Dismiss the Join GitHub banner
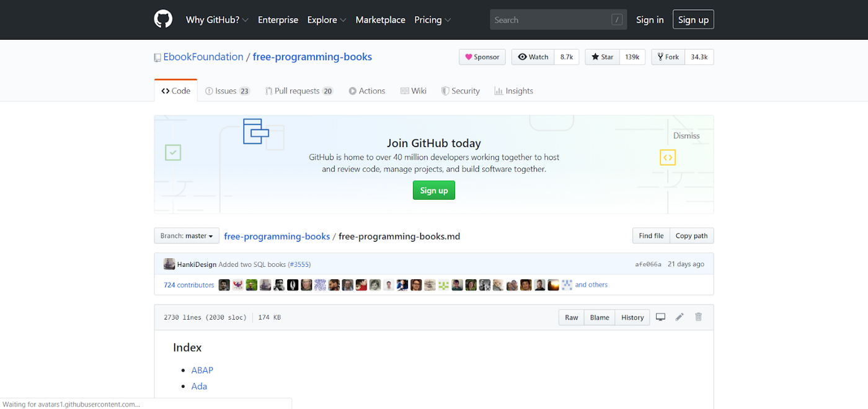This screenshot has width=868, height=409. point(686,136)
